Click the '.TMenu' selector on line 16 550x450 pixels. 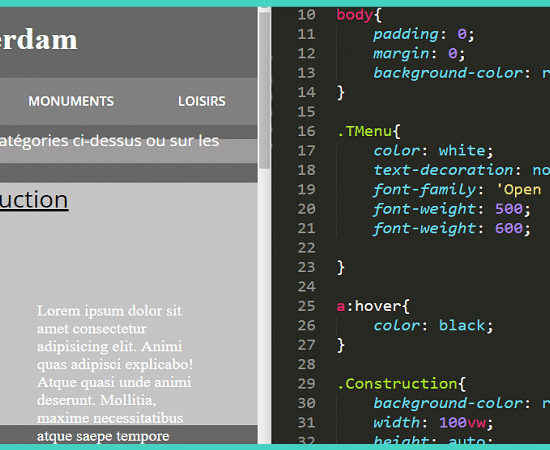pyautogui.click(x=364, y=132)
